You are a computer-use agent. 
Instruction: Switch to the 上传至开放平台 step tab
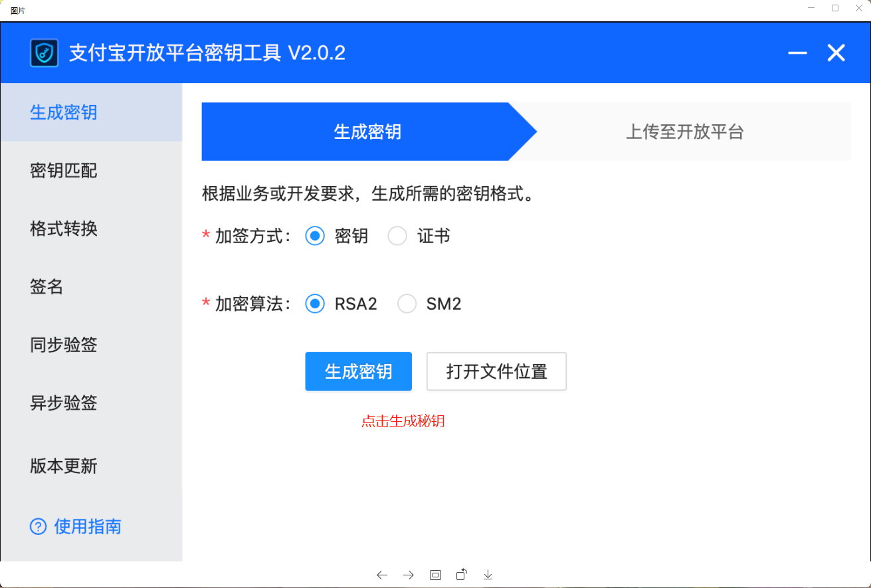(685, 132)
